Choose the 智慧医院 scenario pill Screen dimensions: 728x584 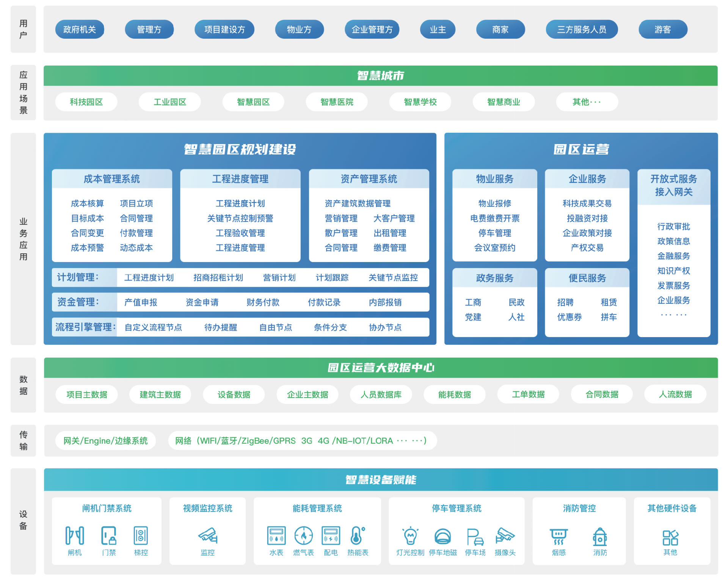click(337, 102)
